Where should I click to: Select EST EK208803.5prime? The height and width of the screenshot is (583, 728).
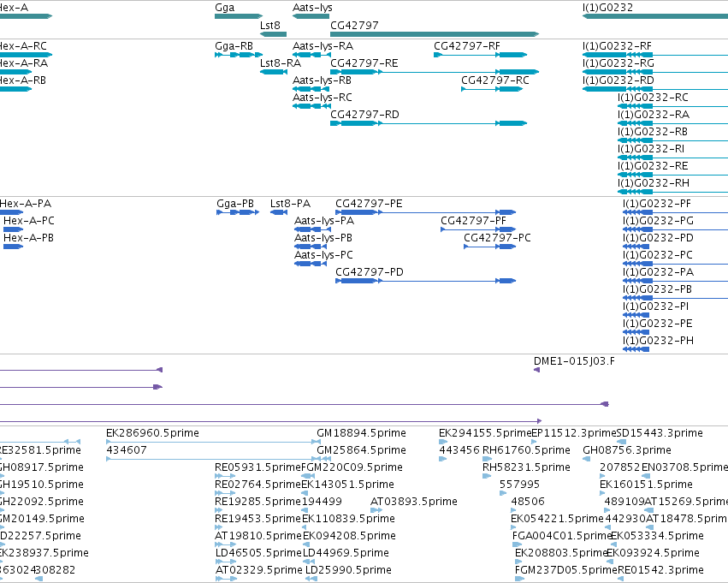click(519, 562)
